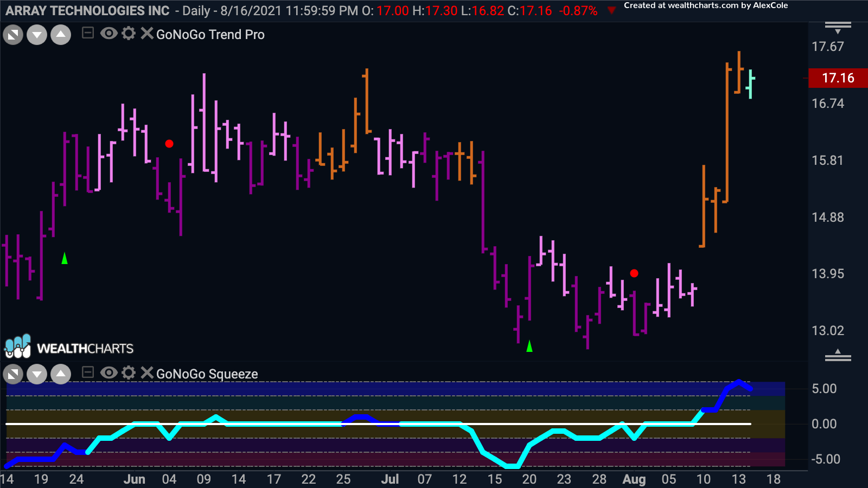Click the 13.02 price axis label
The width and height of the screenshot is (868, 488).
[828, 331]
